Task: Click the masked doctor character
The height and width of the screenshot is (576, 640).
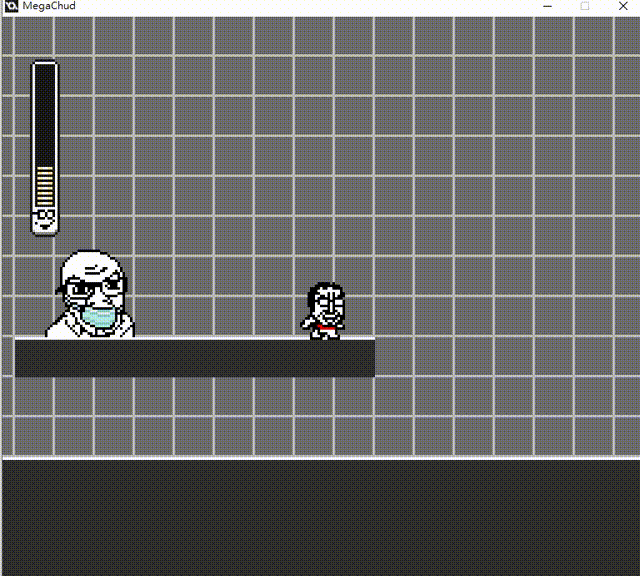Action: (x=91, y=296)
